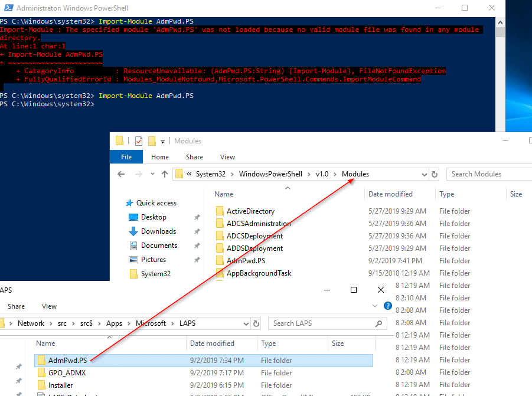Click the Up arrow to go to parent folder
This screenshot has width=532, height=396.
[x=165, y=174]
